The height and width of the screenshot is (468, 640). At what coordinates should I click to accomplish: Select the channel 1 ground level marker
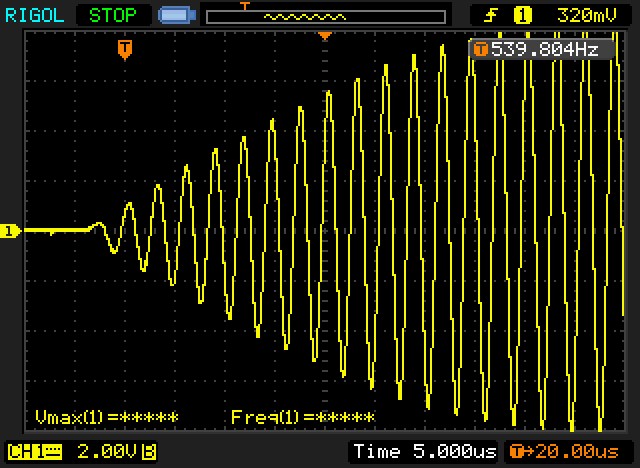pos(10,231)
